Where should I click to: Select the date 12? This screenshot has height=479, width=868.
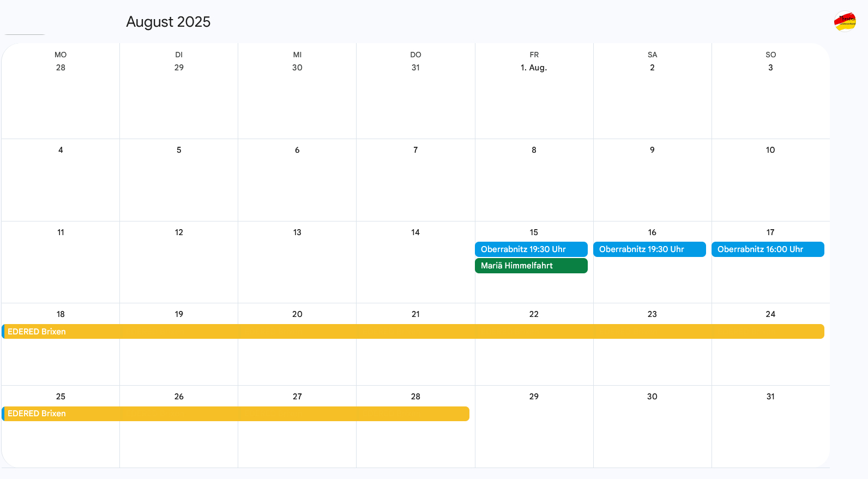(x=179, y=232)
